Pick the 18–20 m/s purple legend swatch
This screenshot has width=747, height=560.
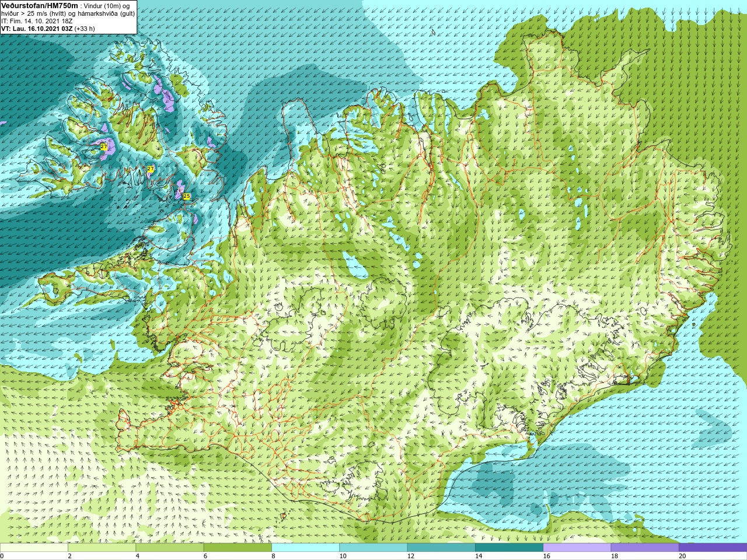(x=645, y=548)
